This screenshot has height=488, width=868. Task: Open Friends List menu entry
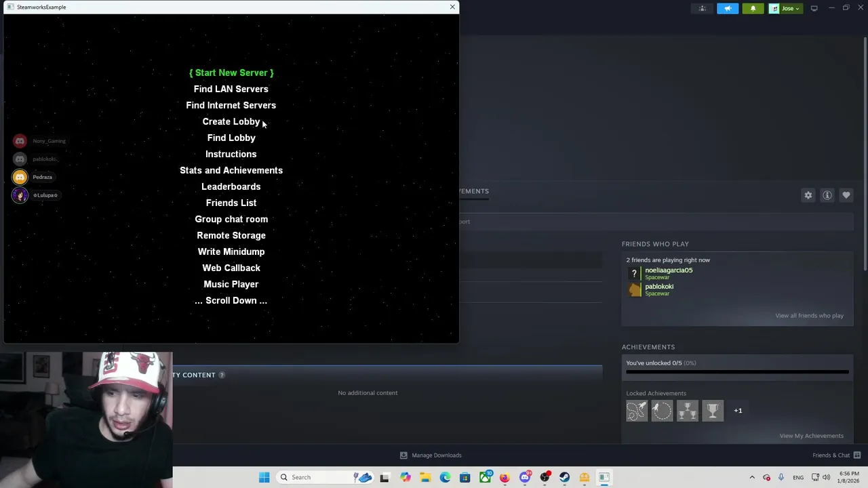pos(231,203)
